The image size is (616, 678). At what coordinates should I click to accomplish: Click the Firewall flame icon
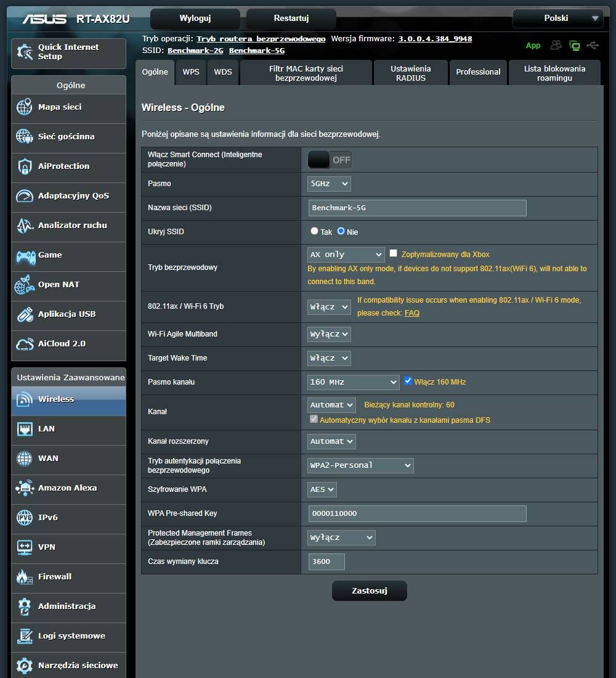(24, 577)
